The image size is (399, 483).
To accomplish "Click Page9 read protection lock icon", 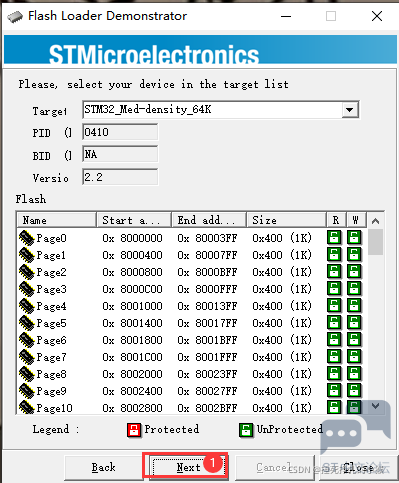I will (x=334, y=391).
